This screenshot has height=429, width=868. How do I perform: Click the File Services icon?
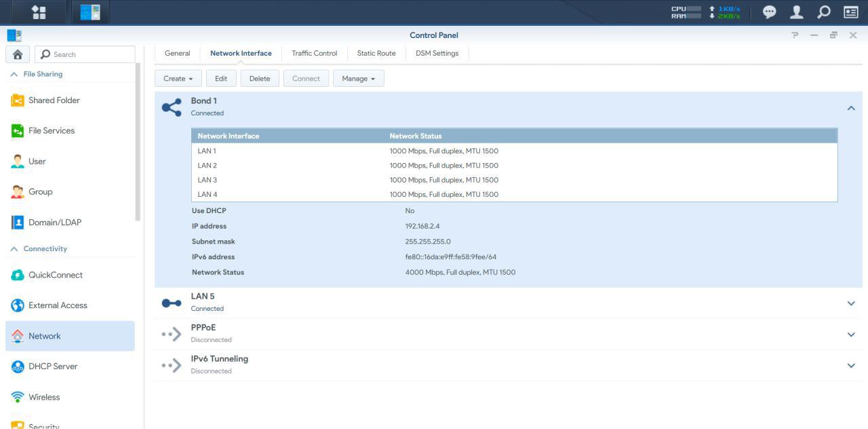[x=18, y=131]
